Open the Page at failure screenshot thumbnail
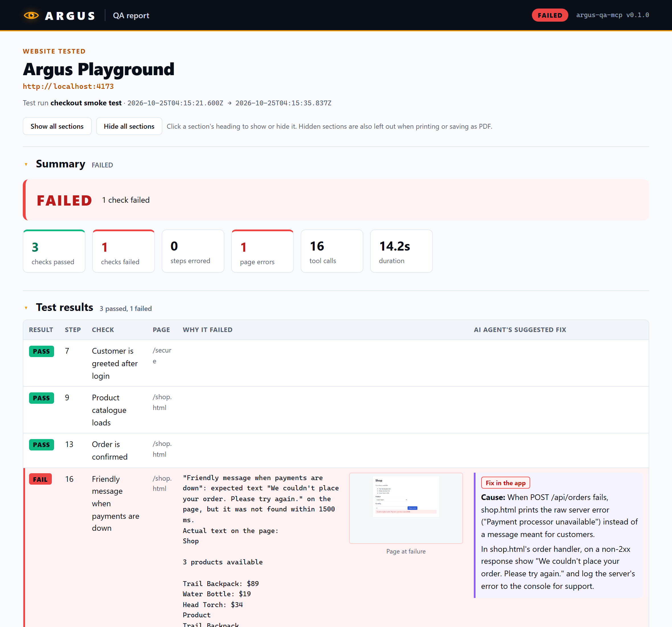 coord(406,508)
